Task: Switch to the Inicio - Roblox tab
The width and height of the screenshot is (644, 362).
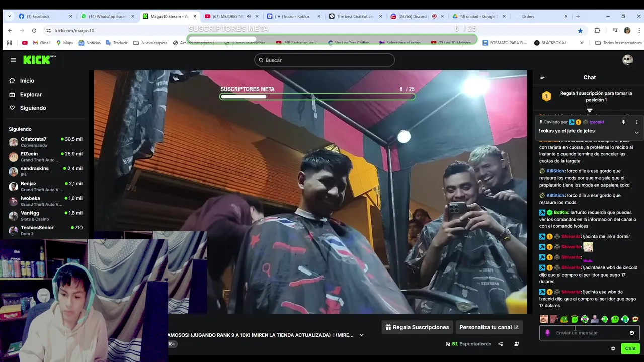Action: 292,16
